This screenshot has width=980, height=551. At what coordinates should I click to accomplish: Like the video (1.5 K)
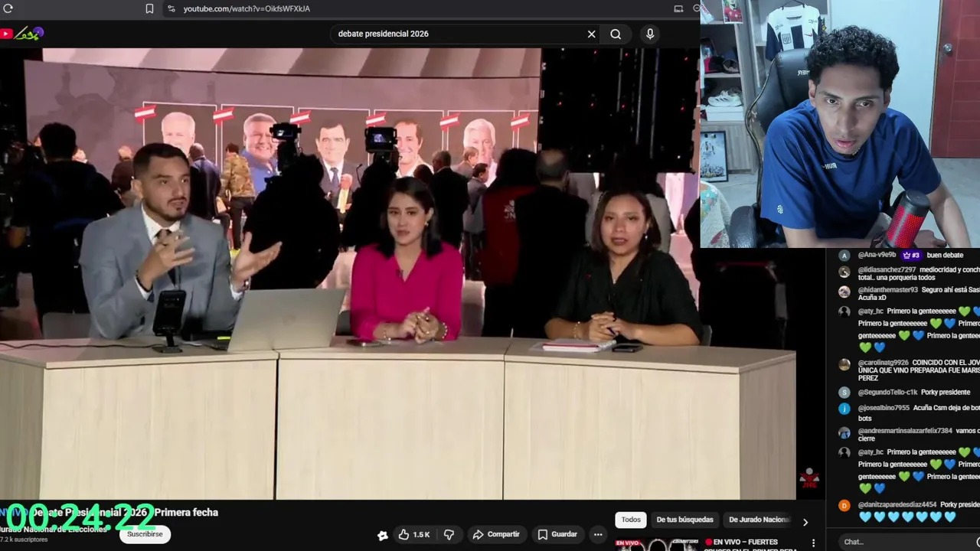pyautogui.click(x=413, y=534)
